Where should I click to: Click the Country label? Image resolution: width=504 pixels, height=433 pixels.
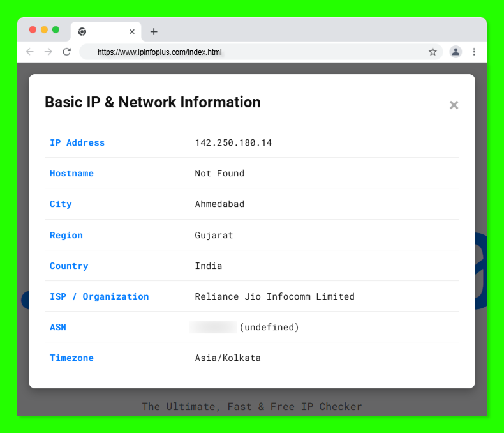tap(69, 266)
